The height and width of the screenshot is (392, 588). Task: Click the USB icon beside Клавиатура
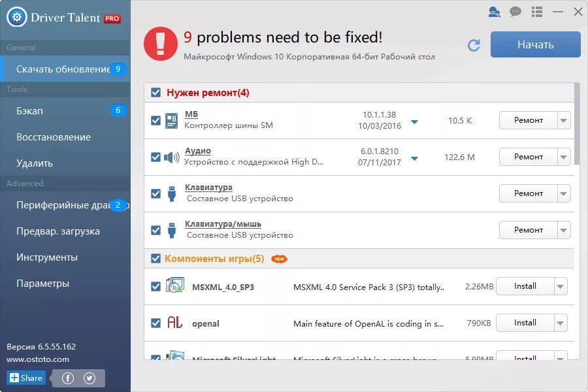pyautogui.click(x=172, y=194)
